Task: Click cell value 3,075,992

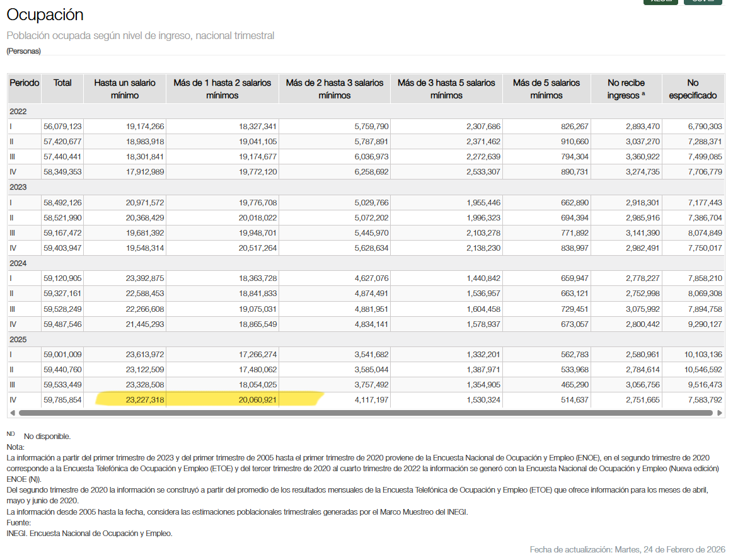Action: click(643, 309)
